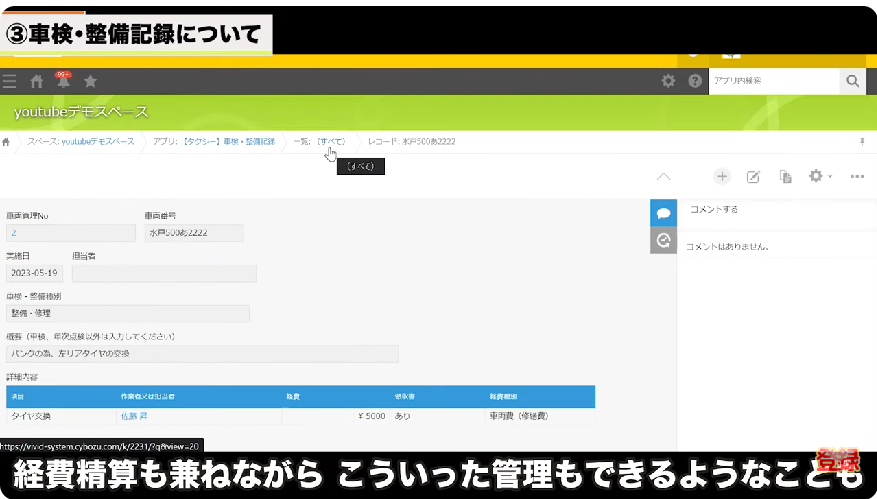Open header settings gear icon
The width and height of the screenshot is (877, 499).
669,81
